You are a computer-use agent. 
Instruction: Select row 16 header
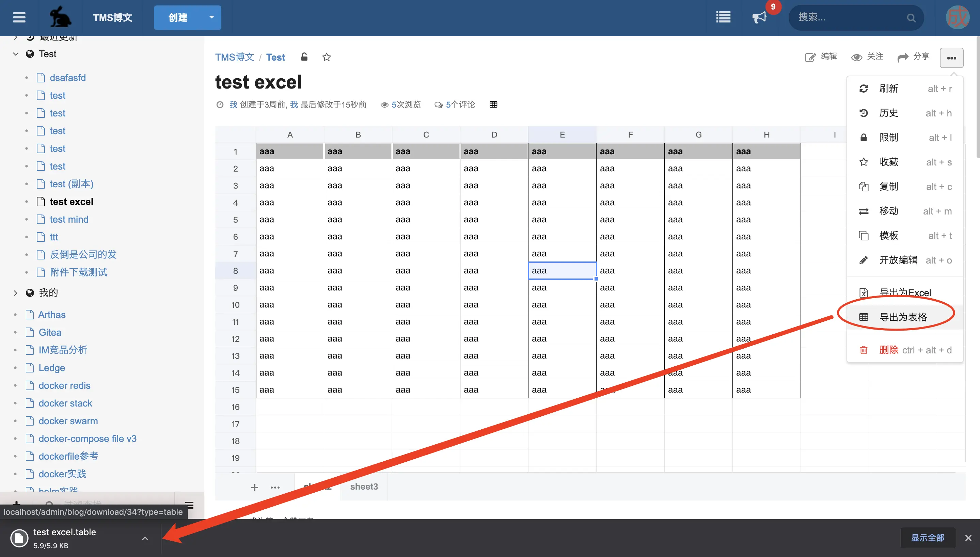pyautogui.click(x=235, y=407)
